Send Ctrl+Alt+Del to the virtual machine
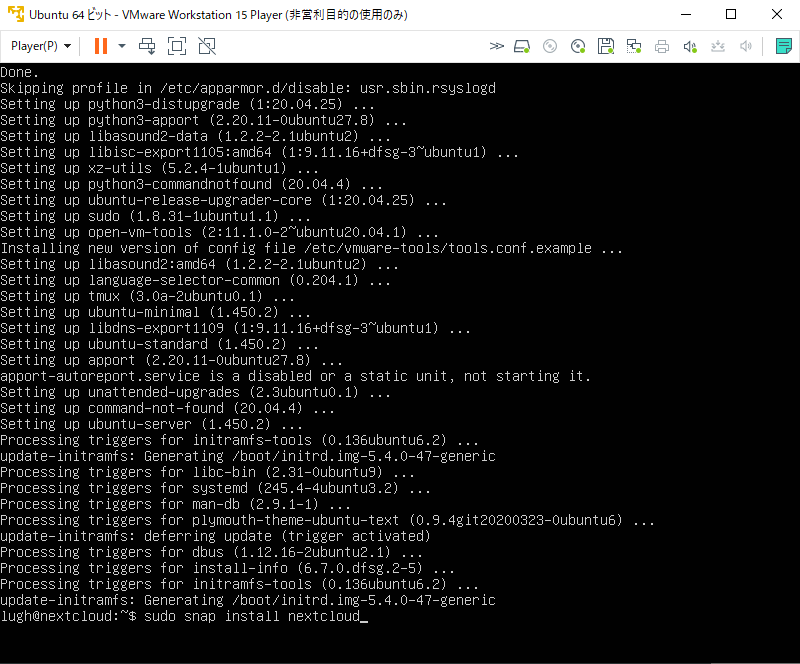 [x=147, y=46]
